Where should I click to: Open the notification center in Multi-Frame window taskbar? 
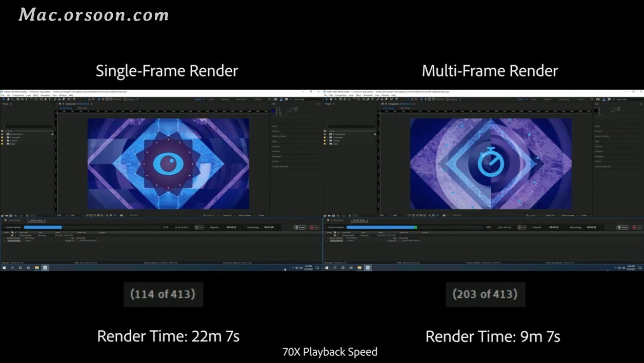tap(640, 268)
